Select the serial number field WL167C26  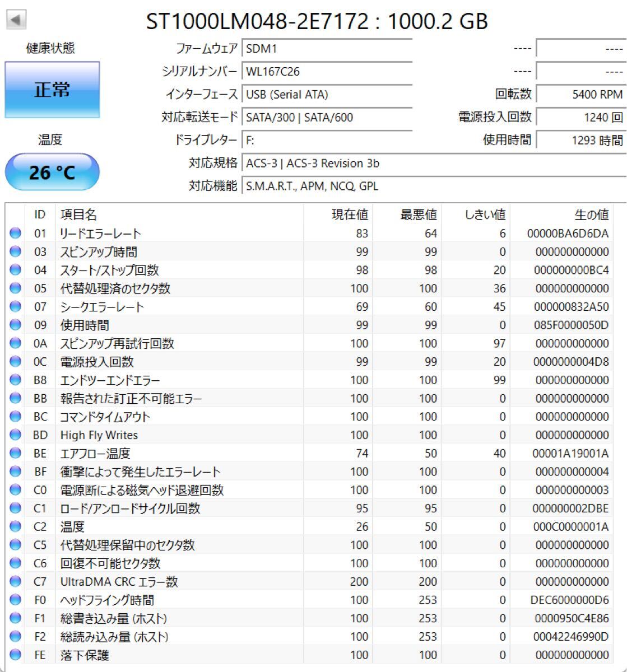327,72
